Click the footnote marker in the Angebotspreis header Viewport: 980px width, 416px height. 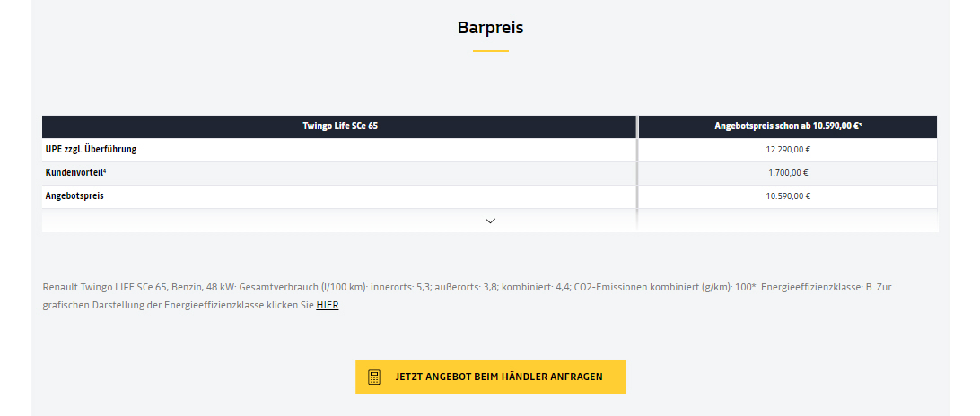click(x=861, y=125)
